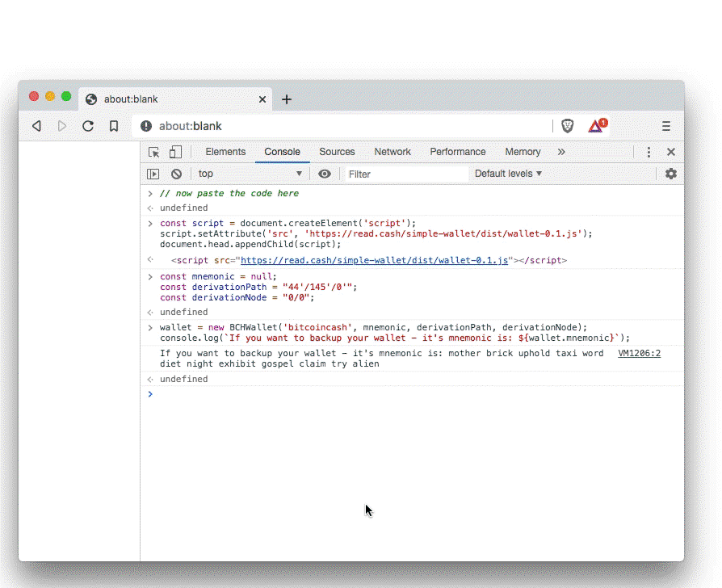The width and height of the screenshot is (722, 588).
Task: Click the 'const mnemonic = null;' line
Action: point(218,276)
